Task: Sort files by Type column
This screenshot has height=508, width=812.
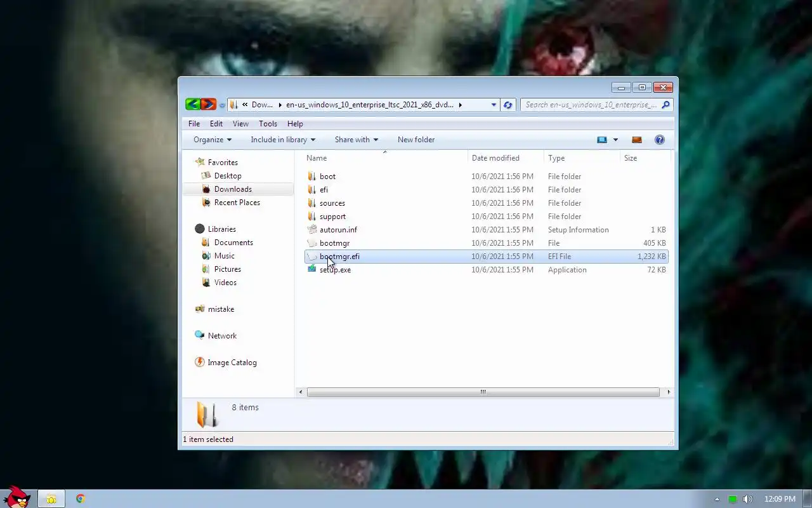Action: pos(582,158)
